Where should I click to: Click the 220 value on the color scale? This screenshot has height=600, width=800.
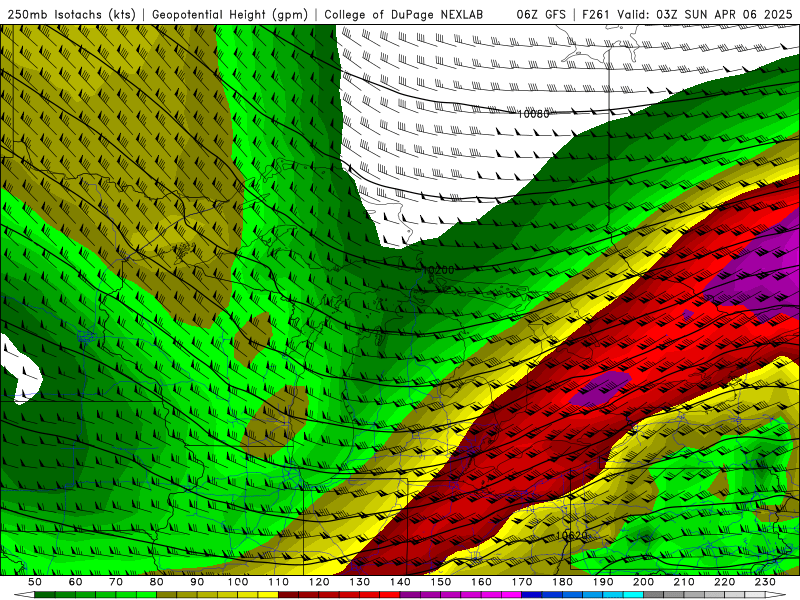pos(724,582)
